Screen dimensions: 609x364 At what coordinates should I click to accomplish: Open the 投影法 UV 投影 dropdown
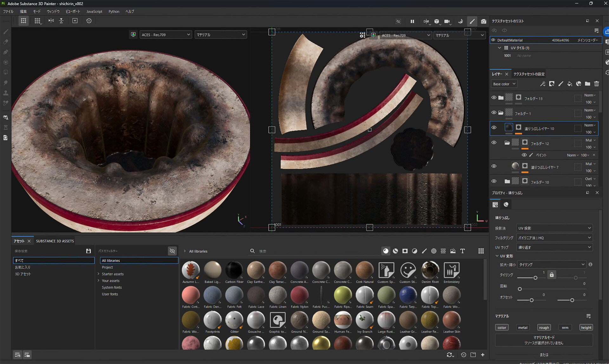click(554, 228)
